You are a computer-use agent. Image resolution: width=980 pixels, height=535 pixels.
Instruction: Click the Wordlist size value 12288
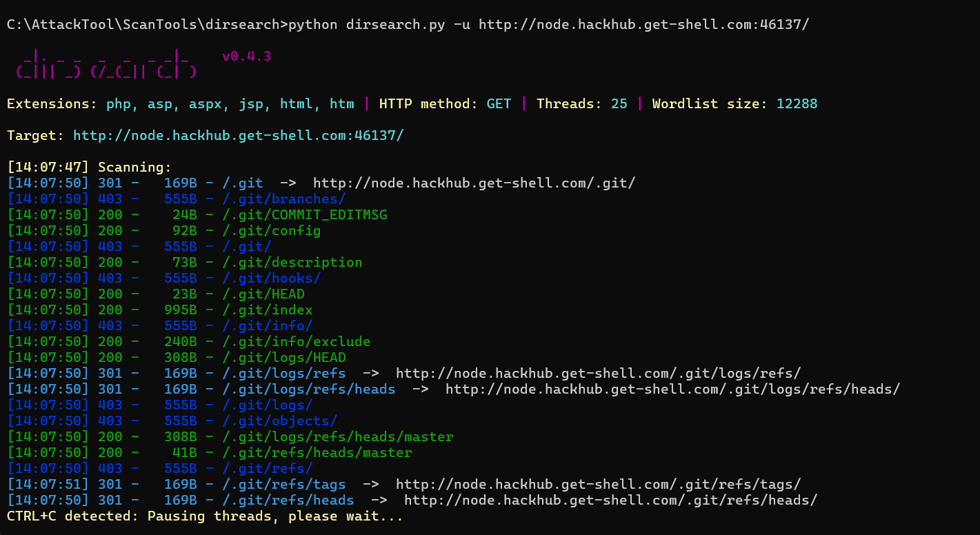pos(797,104)
